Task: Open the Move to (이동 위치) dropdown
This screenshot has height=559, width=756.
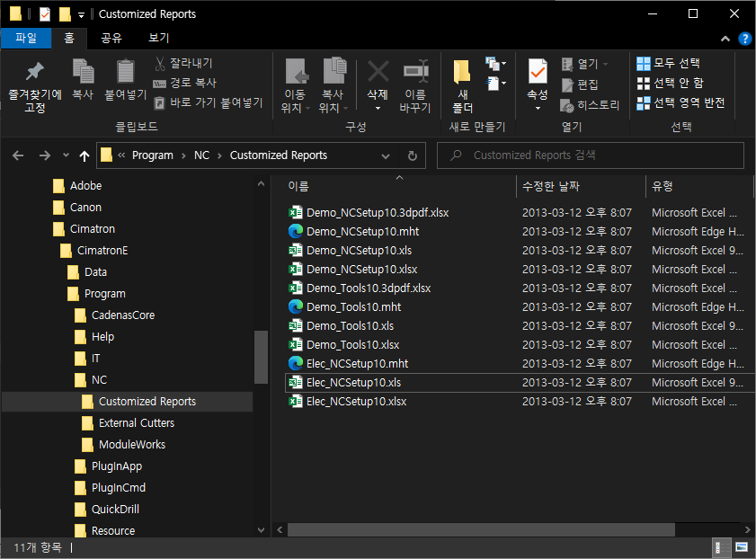Action: coord(295,85)
